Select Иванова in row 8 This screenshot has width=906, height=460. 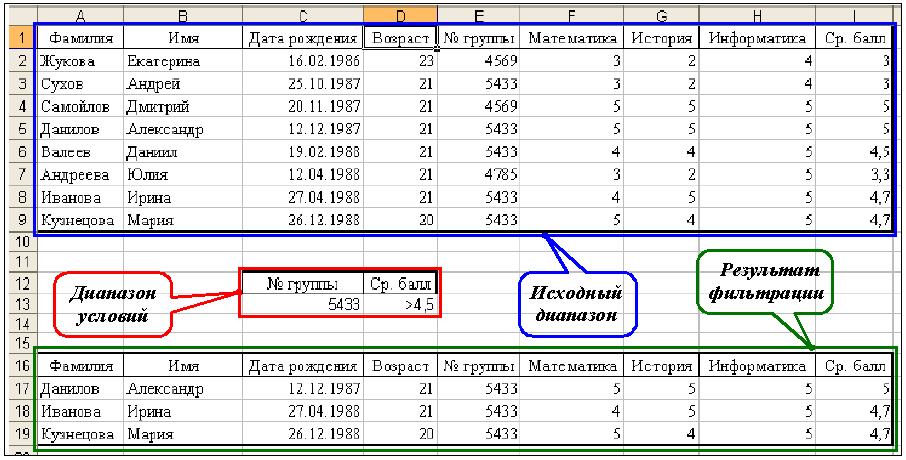pos(80,197)
